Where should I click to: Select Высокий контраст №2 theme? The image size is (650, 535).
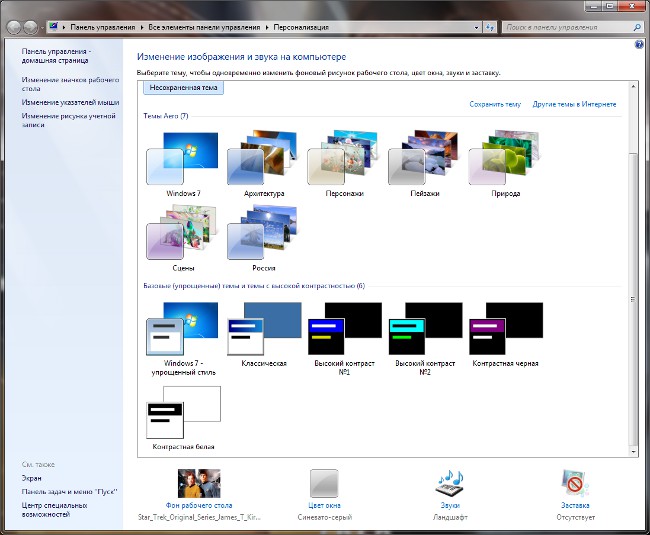424,339
